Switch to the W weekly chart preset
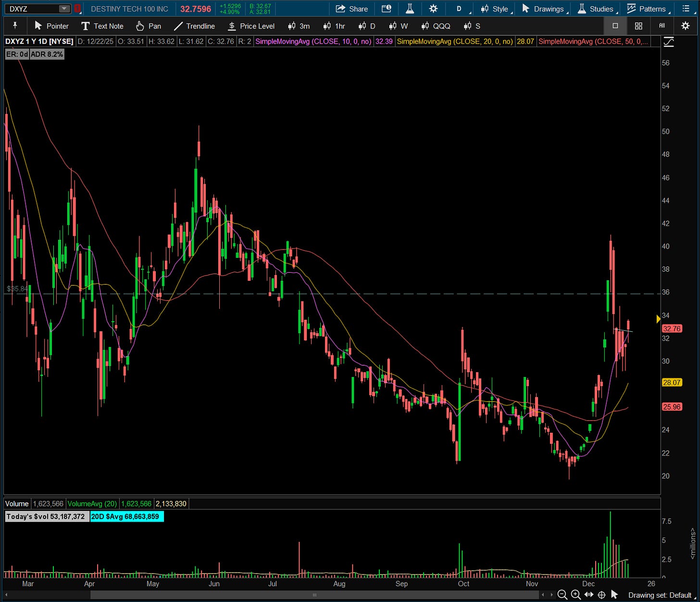The image size is (700, 602). click(398, 26)
